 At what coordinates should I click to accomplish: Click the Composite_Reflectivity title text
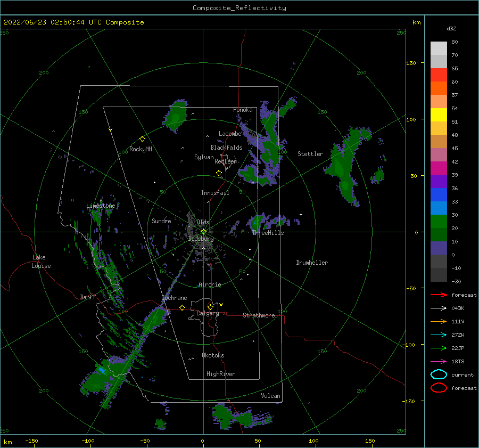(x=240, y=8)
